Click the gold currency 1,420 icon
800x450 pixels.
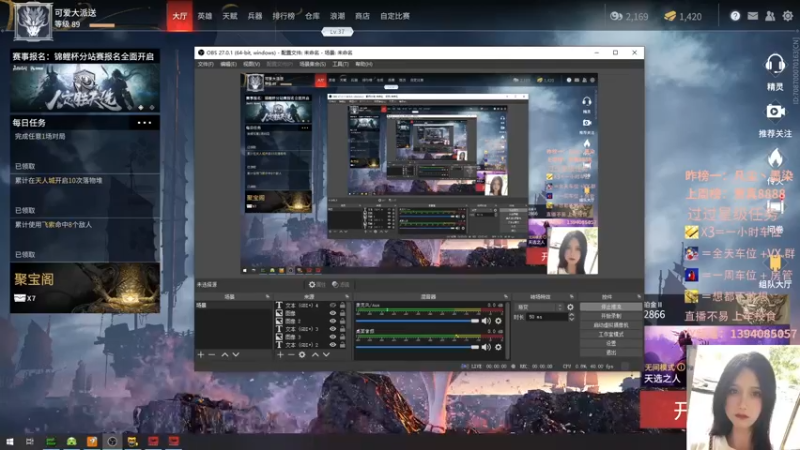click(670, 16)
